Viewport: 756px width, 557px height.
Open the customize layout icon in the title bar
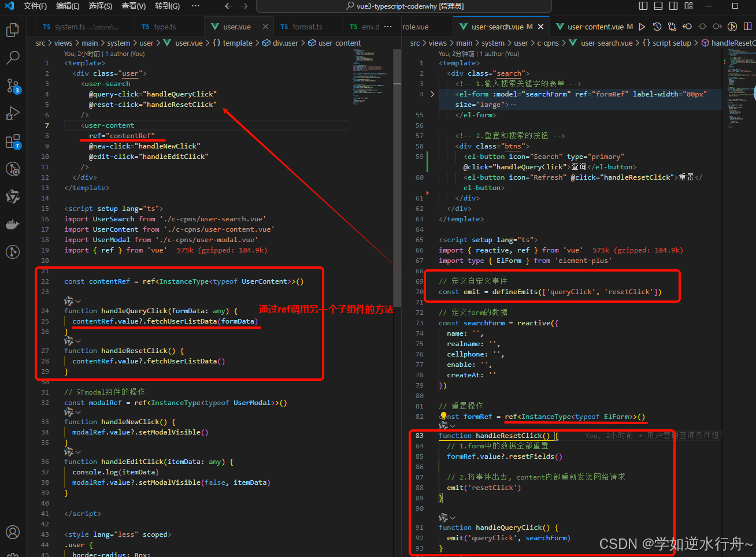[688, 6]
